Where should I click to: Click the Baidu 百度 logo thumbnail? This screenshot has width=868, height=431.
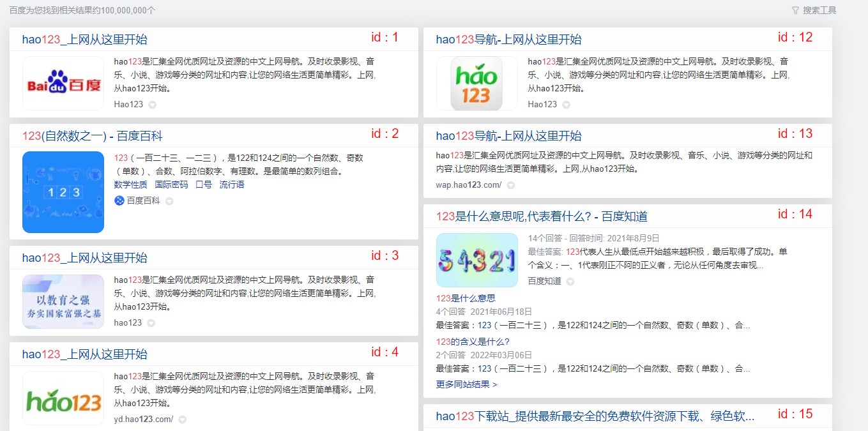click(63, 84)
